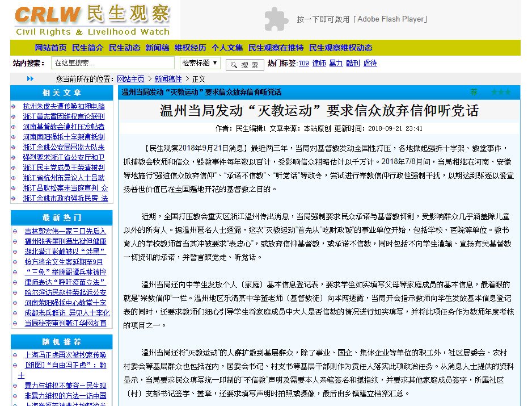The width and height of the screenshot is (532, 406).
Task: Open the 民生观察在推特 menu item
Action: coord(276,48)
